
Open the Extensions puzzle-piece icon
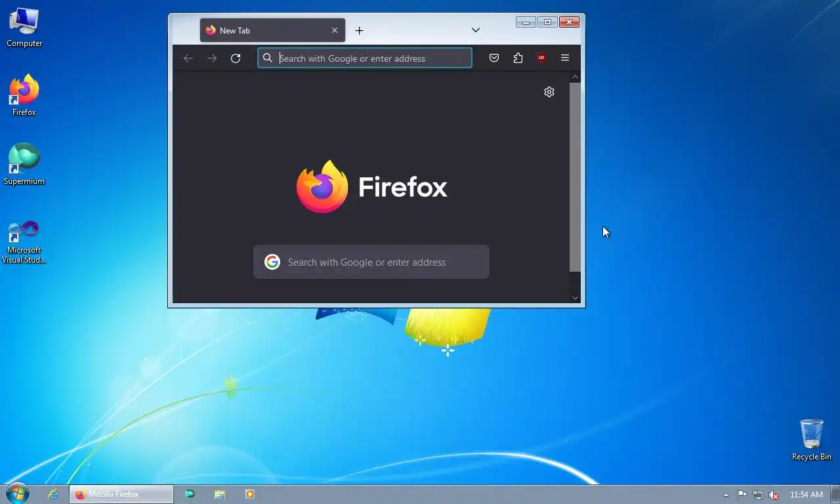[x=518, y=58]
